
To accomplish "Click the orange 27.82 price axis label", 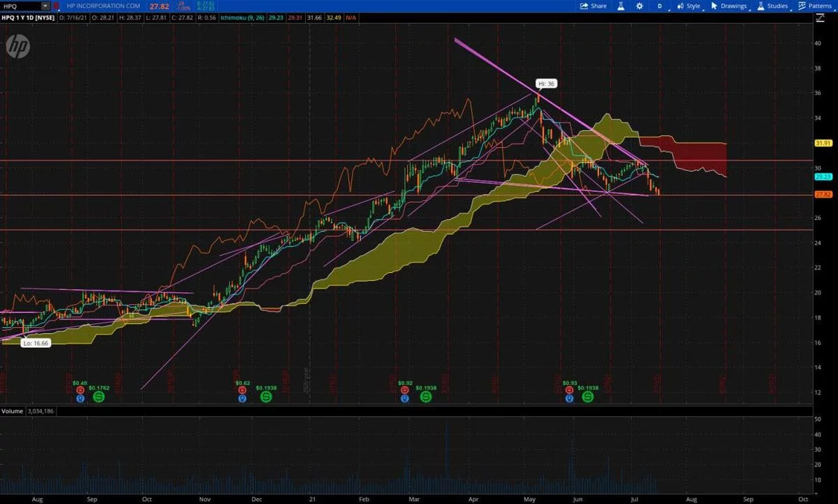I will point(822,195).
